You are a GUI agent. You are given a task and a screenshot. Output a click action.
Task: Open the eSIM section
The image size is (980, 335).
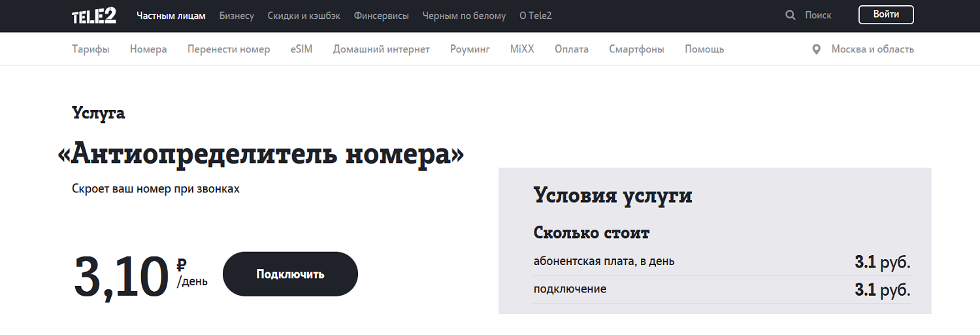[x=302, y=49]
